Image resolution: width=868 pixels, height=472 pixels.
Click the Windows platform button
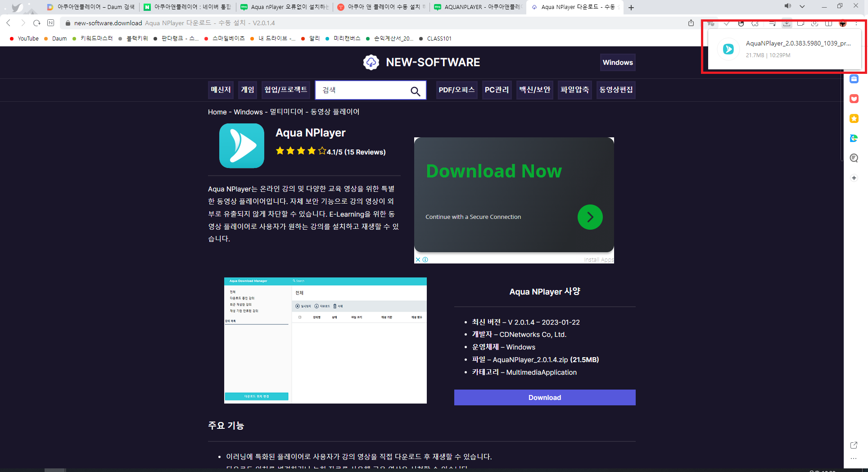(618, 63)
